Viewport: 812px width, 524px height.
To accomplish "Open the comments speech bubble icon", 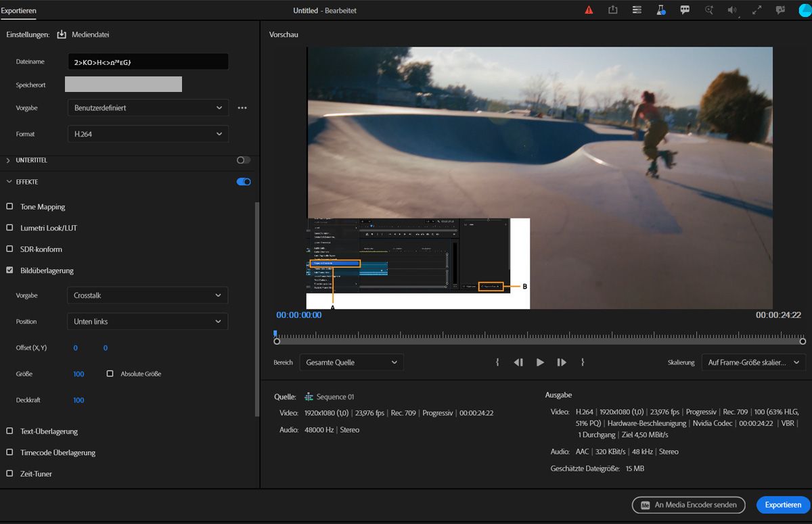I will [x=685, y=10].
